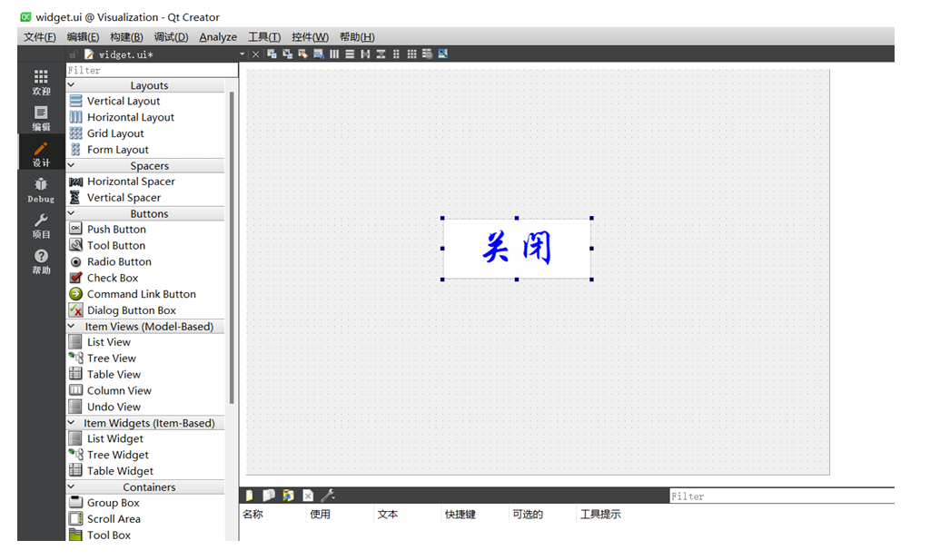
Task: Activate Edit Signals/Slots mode in the toolbar
Action: 288,54
